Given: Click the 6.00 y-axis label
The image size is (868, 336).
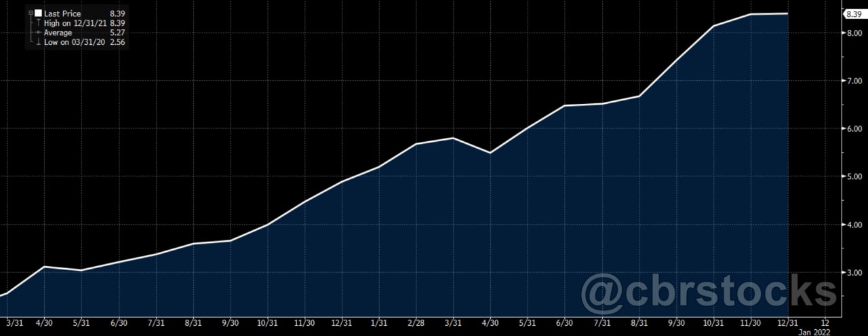Looking at the screenshot, I should [853, 129].
